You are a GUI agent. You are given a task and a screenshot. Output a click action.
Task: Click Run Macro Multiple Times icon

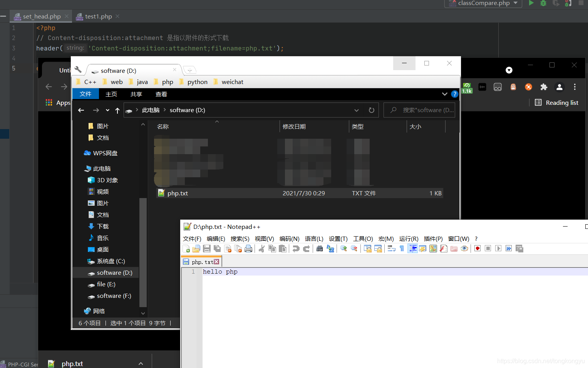[509, 249]
